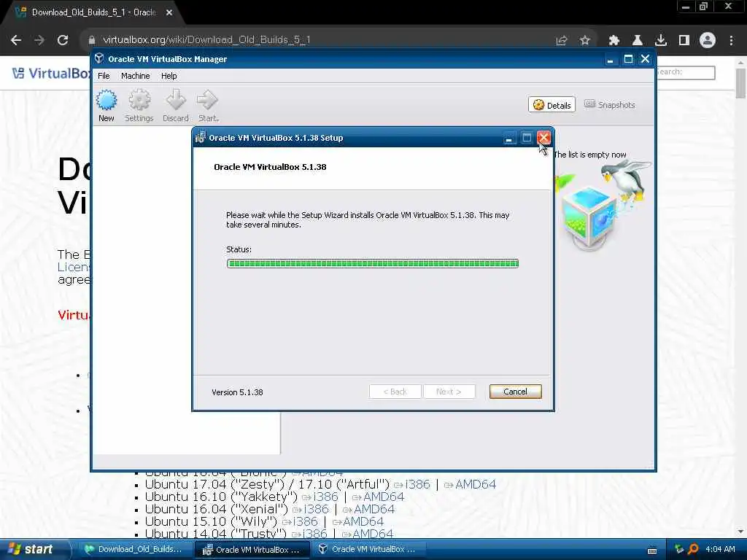Open Chrome profile avatar
The width and height of the screenshot is (747, 560).
click(x=708, y=40)
